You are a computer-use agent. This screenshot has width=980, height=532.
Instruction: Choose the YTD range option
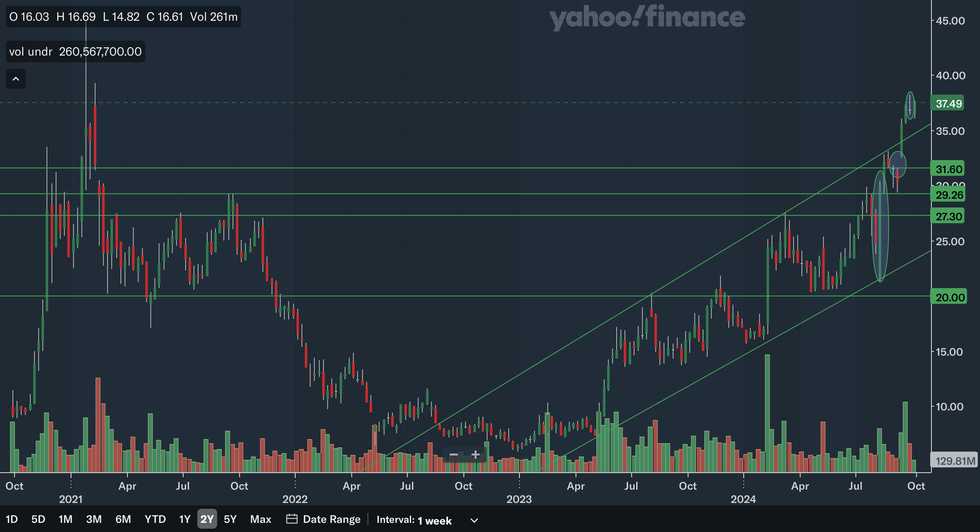[155, 519]
